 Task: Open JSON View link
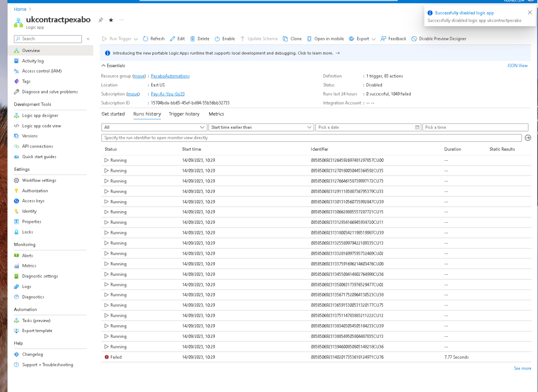coord(518,66)
